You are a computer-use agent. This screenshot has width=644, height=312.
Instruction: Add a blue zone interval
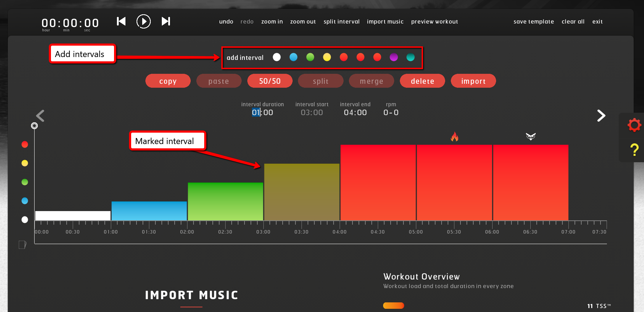(293, 57)
